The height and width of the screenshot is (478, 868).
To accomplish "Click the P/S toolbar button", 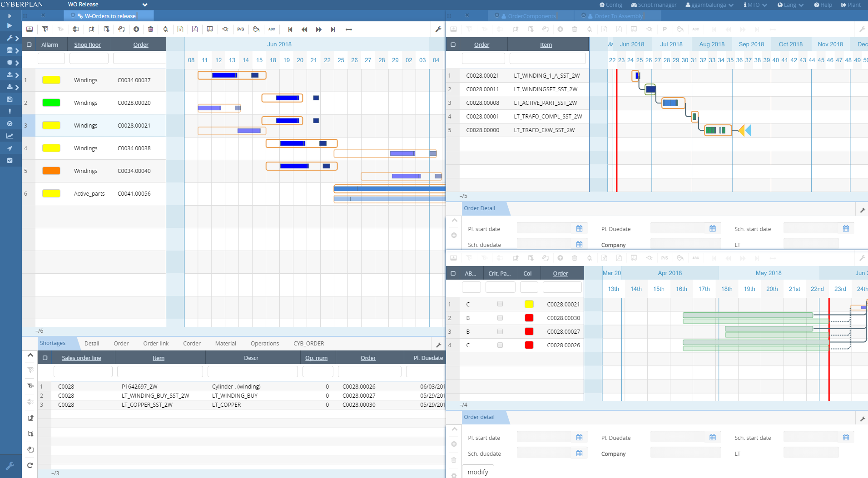I will coord(241,30).
